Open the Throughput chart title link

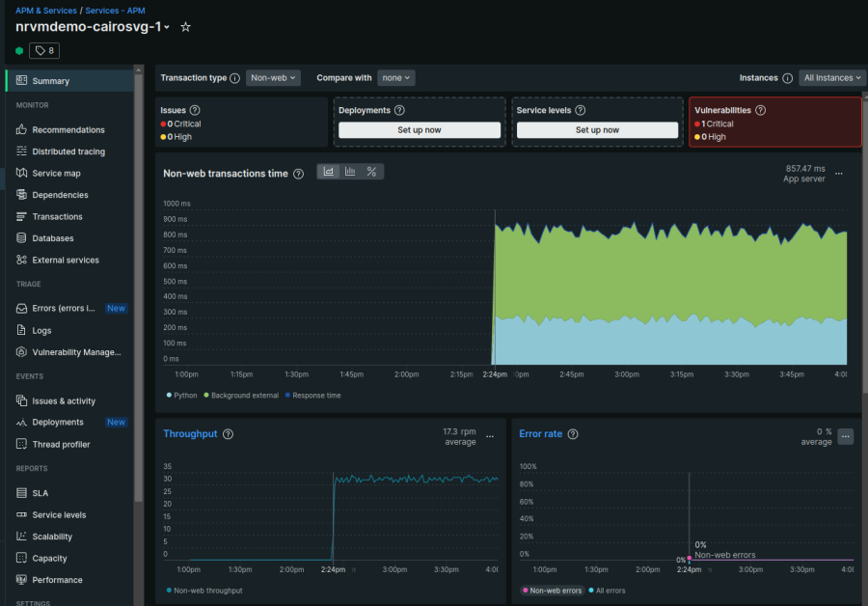click(x=190, y=433)
